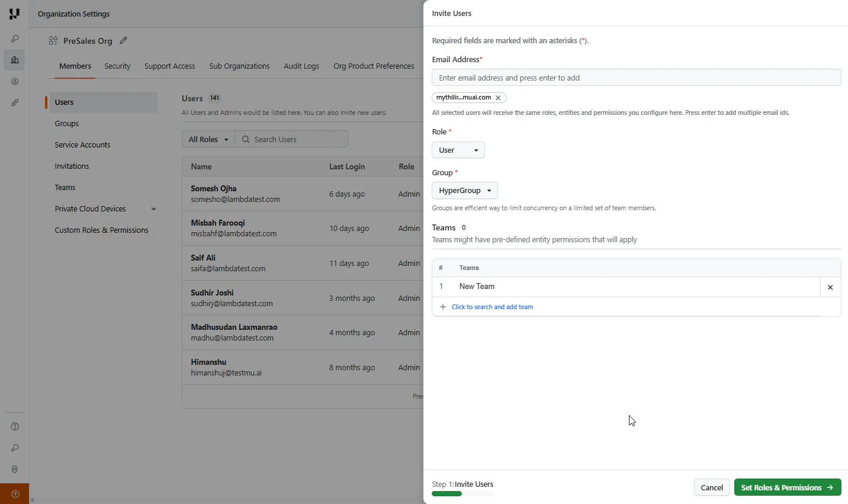Open the integrations plug icon in sidebar
848x504 pixels.
(15, 102)
